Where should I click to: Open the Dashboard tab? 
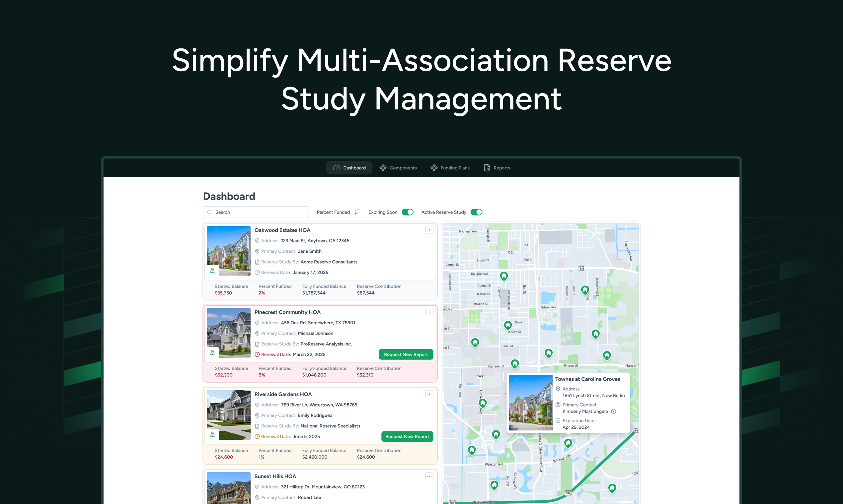[349, 168]
